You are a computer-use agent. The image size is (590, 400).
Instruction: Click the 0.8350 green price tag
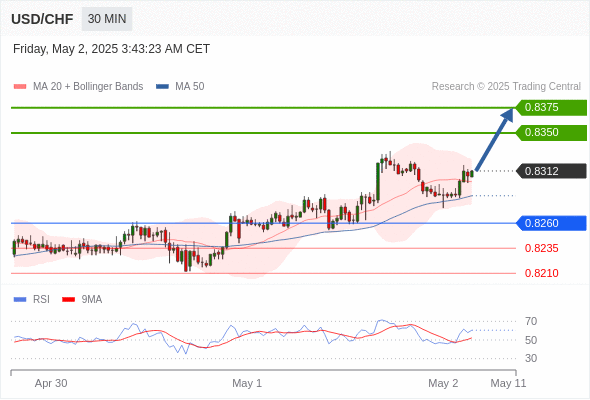point(551,132)
